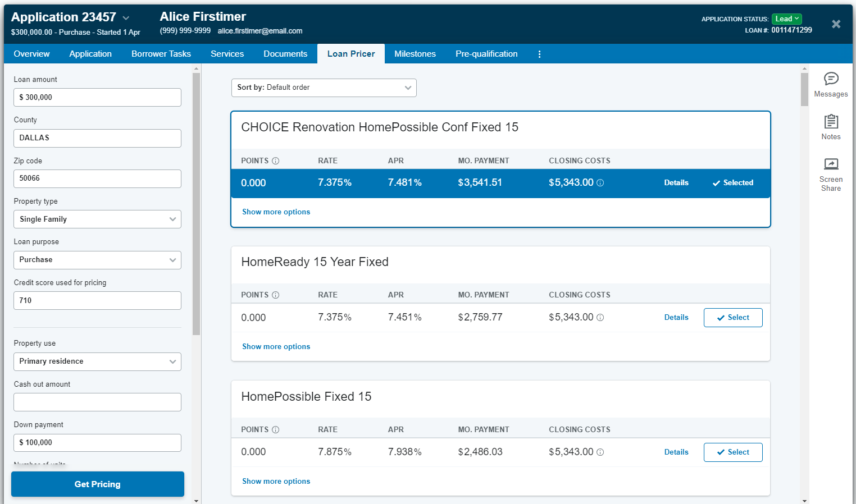Deselect the Selected CHOICE Renovation rate
The height and width of the screenshot is (504, 856).
[x=733, y=183]
